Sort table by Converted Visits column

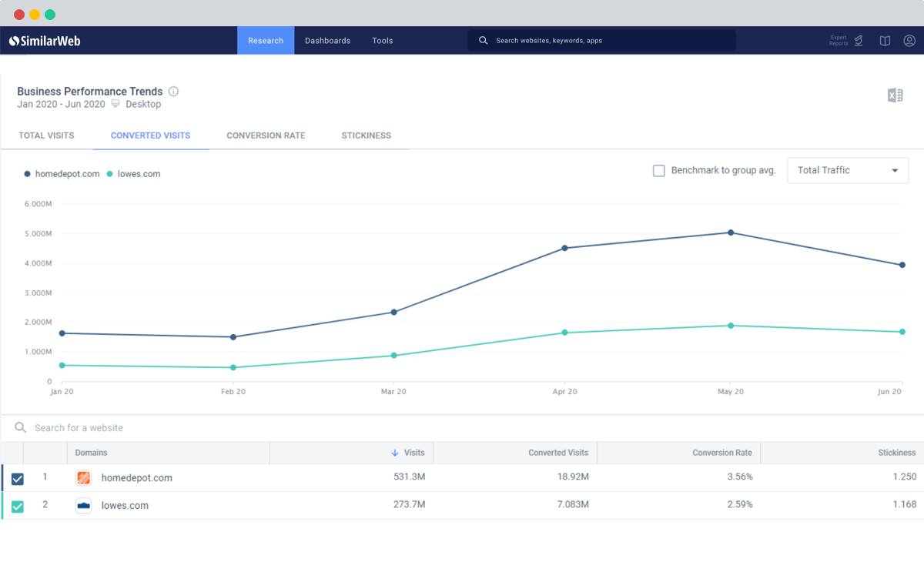click(558, 453)
